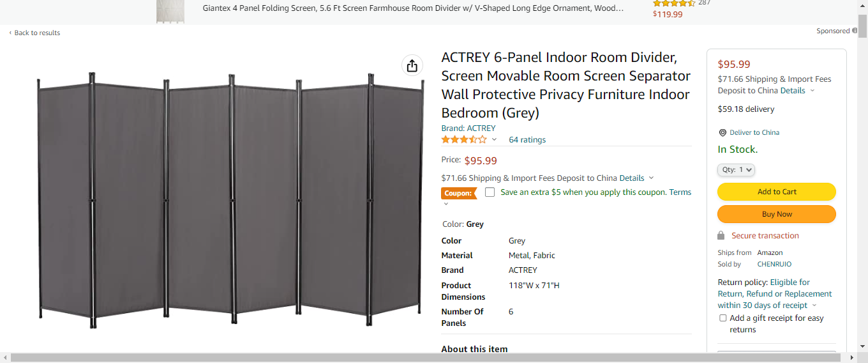Click the star rating icons under the brand

464,139
